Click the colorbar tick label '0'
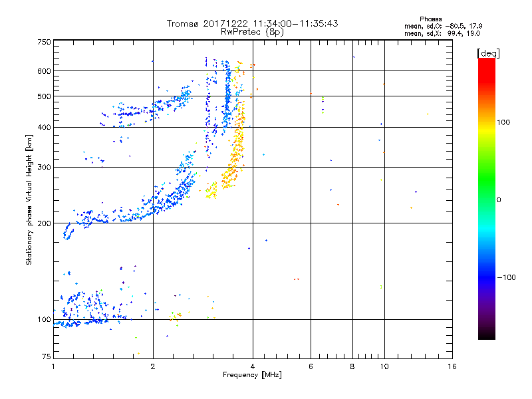The image size is (532, 399). click(499, 200)
